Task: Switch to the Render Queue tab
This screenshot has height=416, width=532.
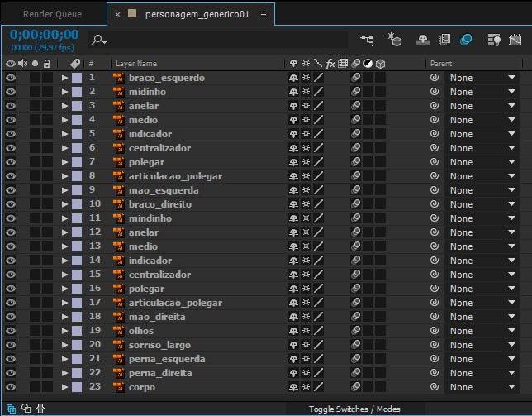Action: coord(53,14)
